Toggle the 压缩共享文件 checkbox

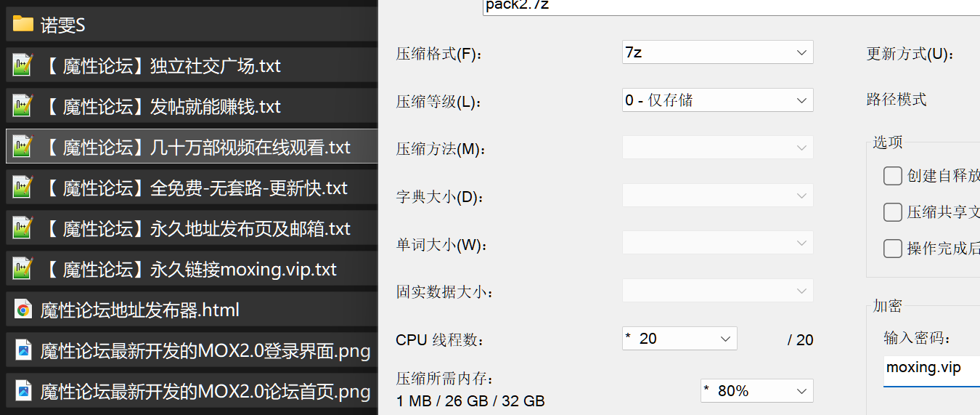point(892,211)
